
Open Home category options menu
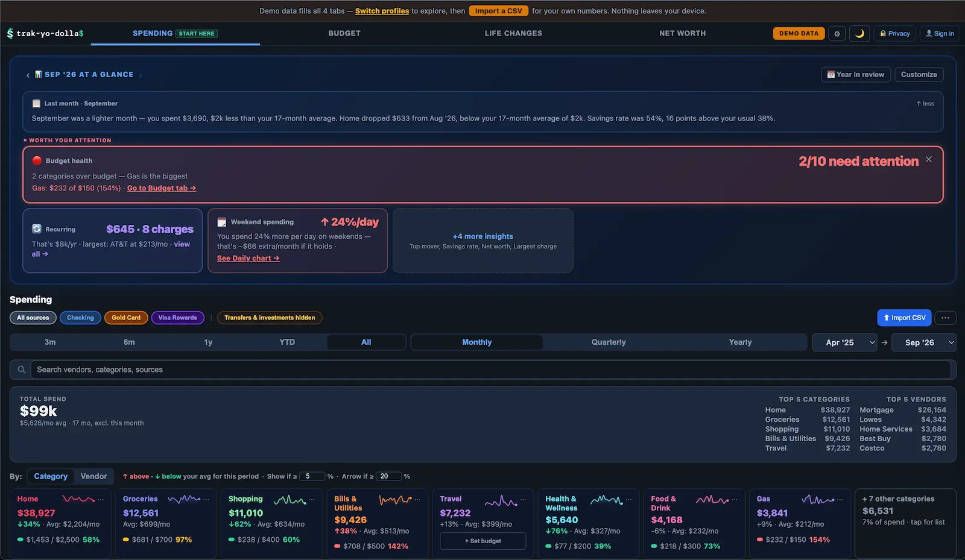click(101, 499)
